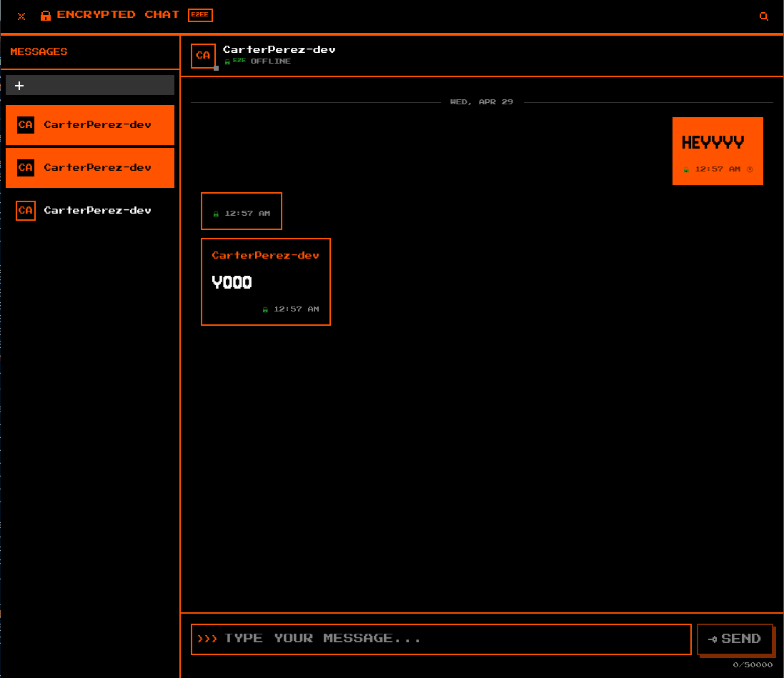Click the lock icon on YOOO message timestamp

[265, 310]
